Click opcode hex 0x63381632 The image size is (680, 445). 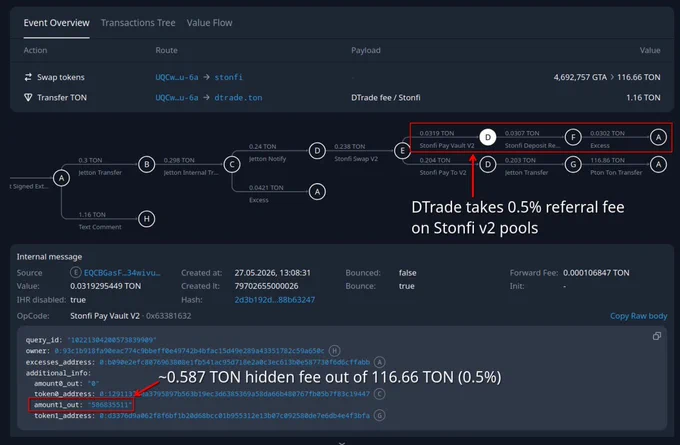pos(168,316)
